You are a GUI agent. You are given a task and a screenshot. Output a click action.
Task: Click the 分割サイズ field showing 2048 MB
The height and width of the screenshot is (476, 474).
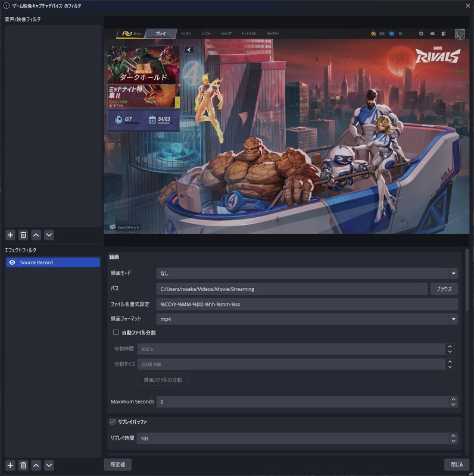point(291,364)
